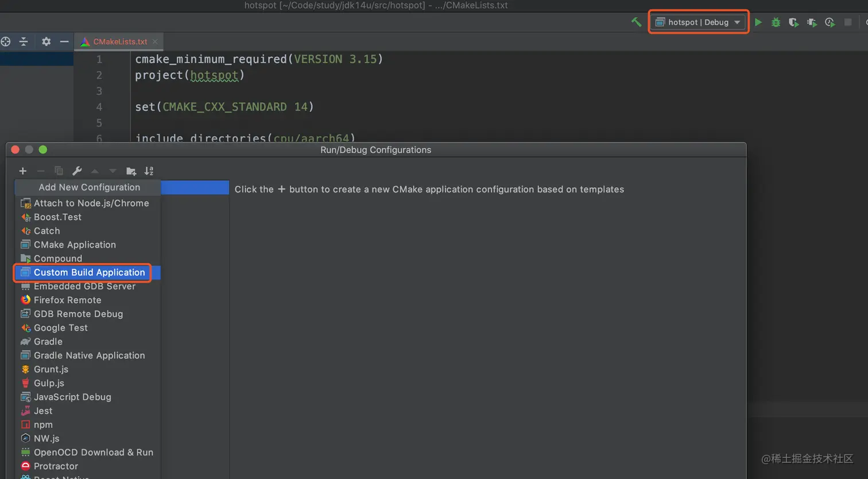Select NW.js configuration type

[87, 438]
